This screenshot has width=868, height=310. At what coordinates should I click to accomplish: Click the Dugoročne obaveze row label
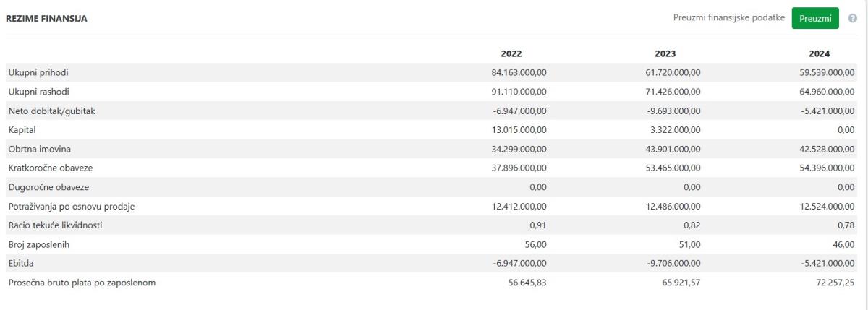[48, 186]
